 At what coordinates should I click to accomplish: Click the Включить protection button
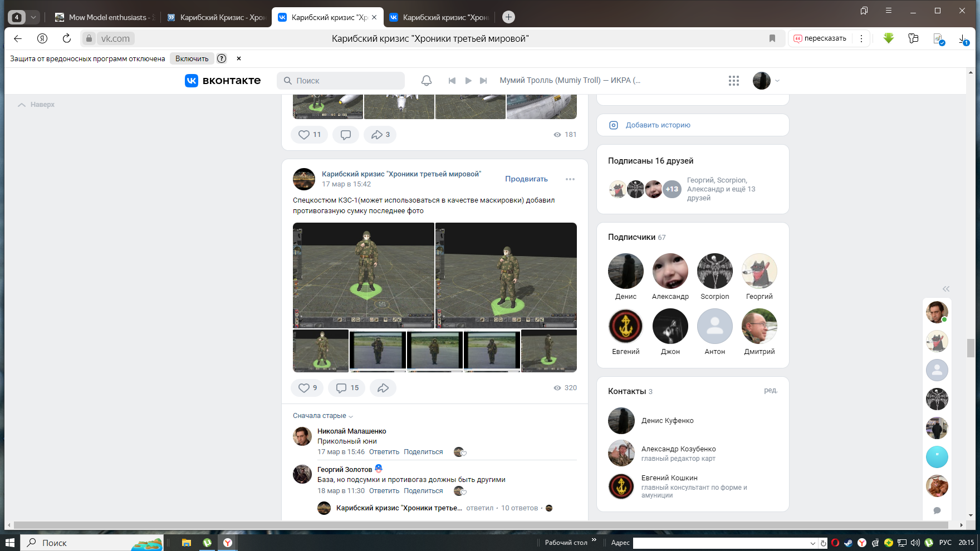pos(192,58)
